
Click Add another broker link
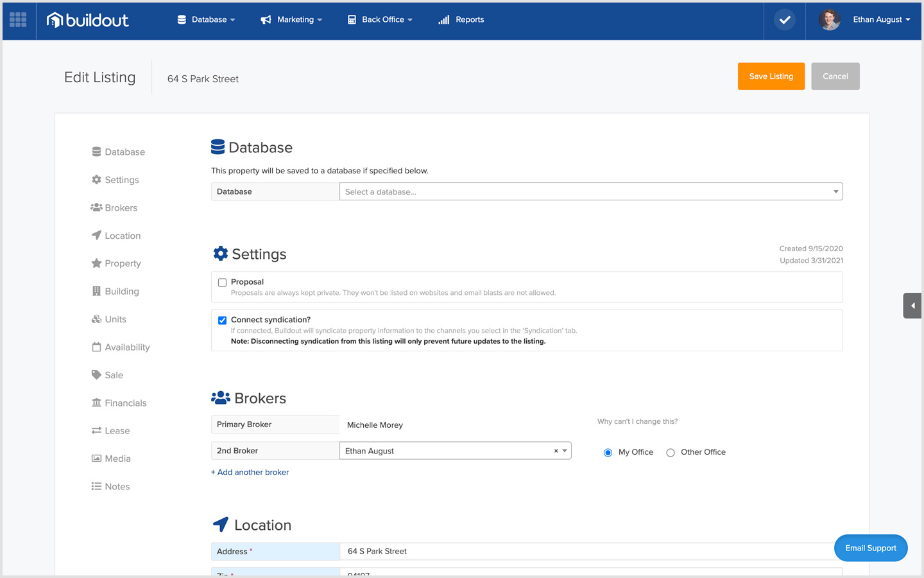(250, 472)
